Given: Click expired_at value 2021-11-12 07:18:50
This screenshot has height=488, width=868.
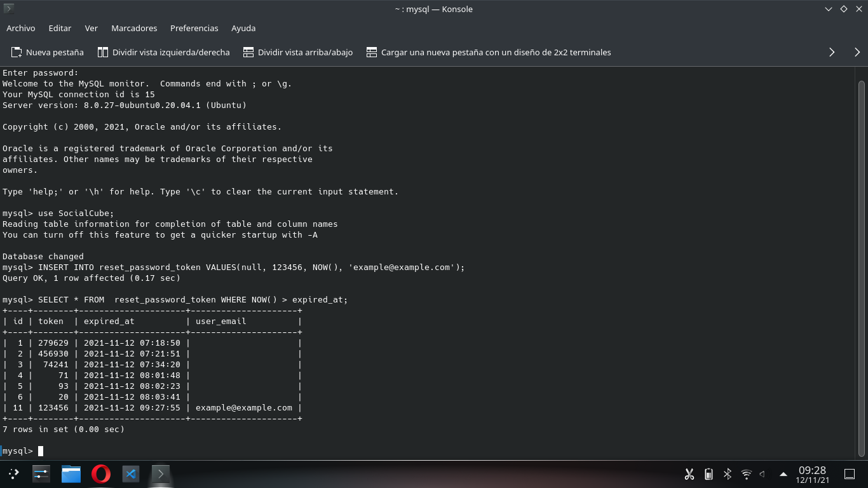Looking at the screenshot, I should 132,342.
